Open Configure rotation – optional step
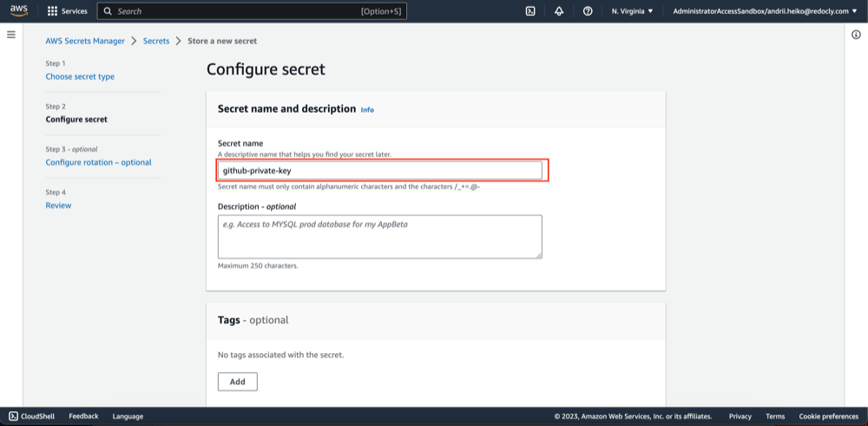This screenshot has width=868, height=426. 99,162
